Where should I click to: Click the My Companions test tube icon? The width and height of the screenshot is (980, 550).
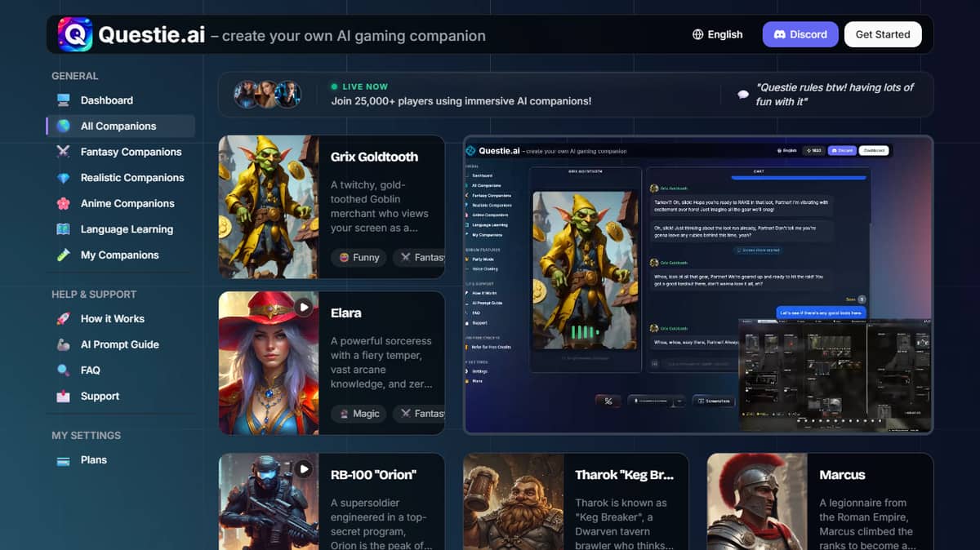pyautogui.click(x=63, y=255)
